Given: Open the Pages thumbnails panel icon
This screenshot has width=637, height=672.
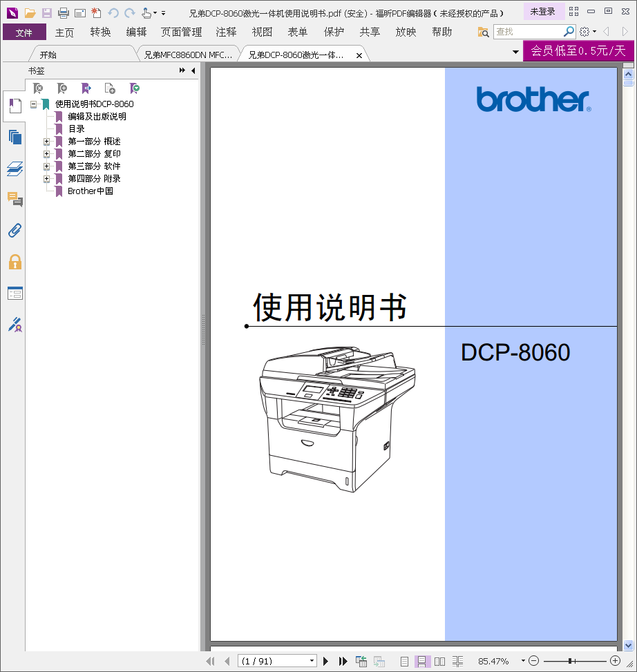Looking at the screenshot, I should (15, 137).
